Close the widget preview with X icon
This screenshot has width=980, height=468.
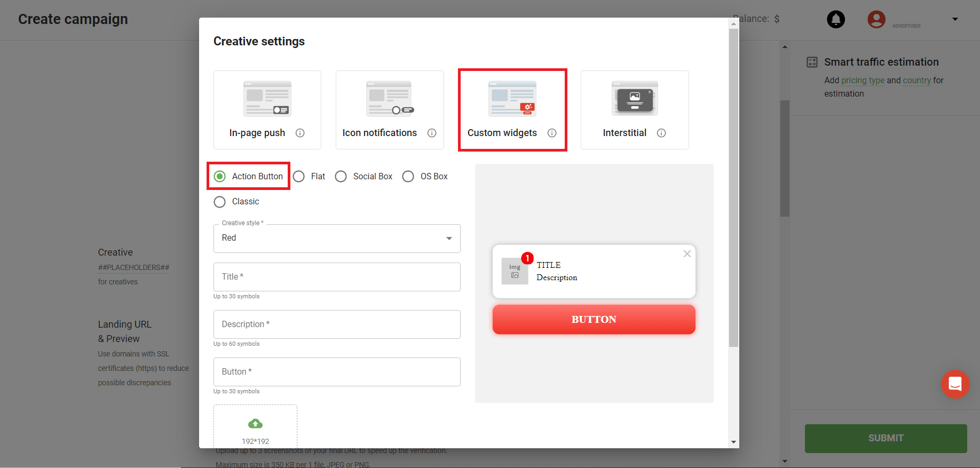tap(687, 254)
